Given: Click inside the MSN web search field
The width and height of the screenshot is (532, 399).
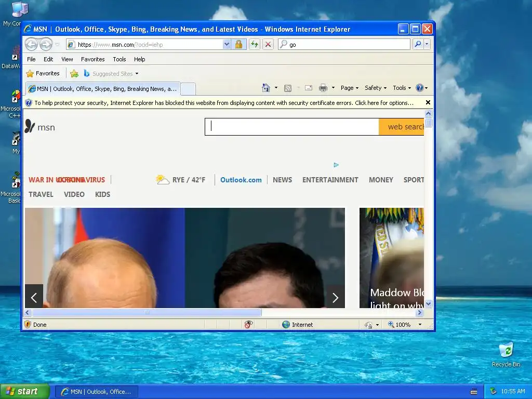Looking at the screenshot, I should [292, 127].
